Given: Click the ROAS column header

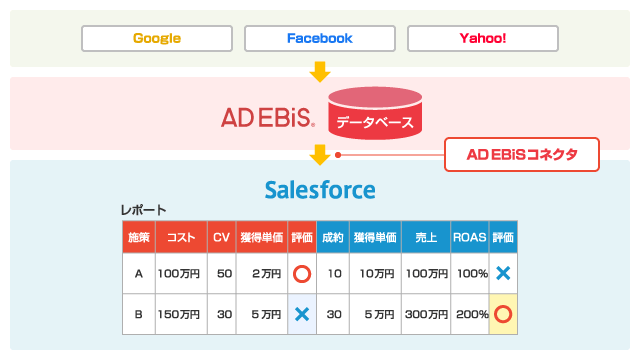Looking at the screenshot, I should pos(469,237).
